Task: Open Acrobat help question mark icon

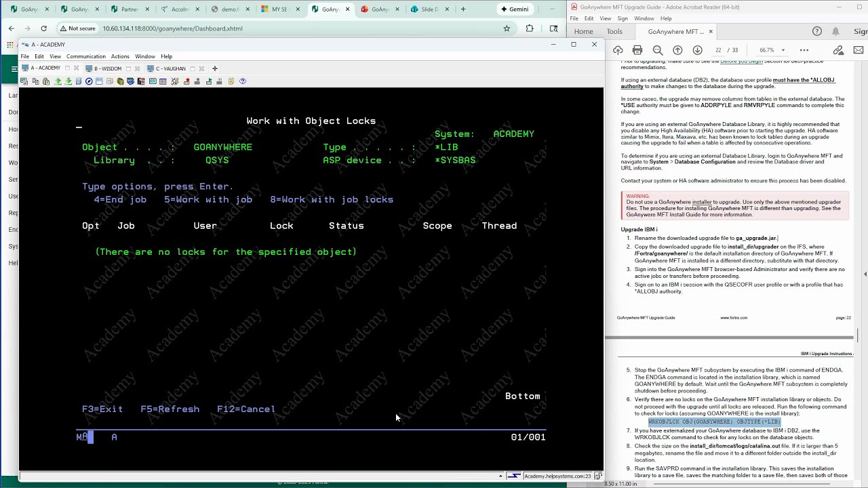Action: pyautogui.click(x=817, y=32)
